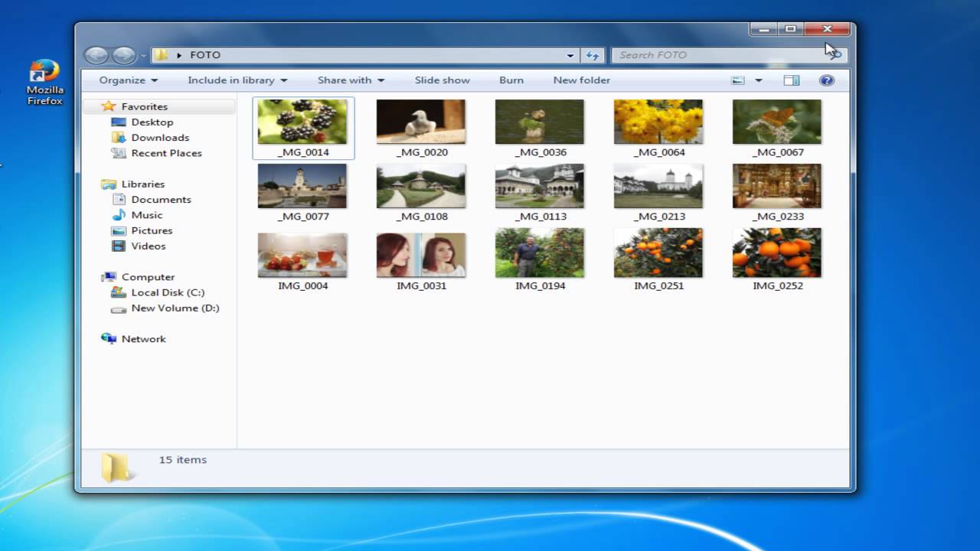The height and width of the screenshot is (551, 980).
Task: Select the thumbnail _MG_0077
Action: coord(302,186)
